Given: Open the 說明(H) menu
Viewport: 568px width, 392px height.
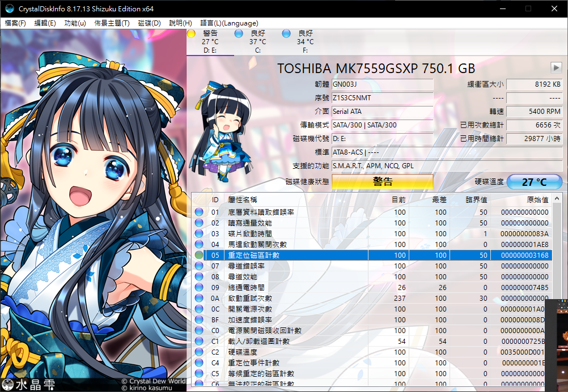Looking at the screenshot, I should pos(180,23).
